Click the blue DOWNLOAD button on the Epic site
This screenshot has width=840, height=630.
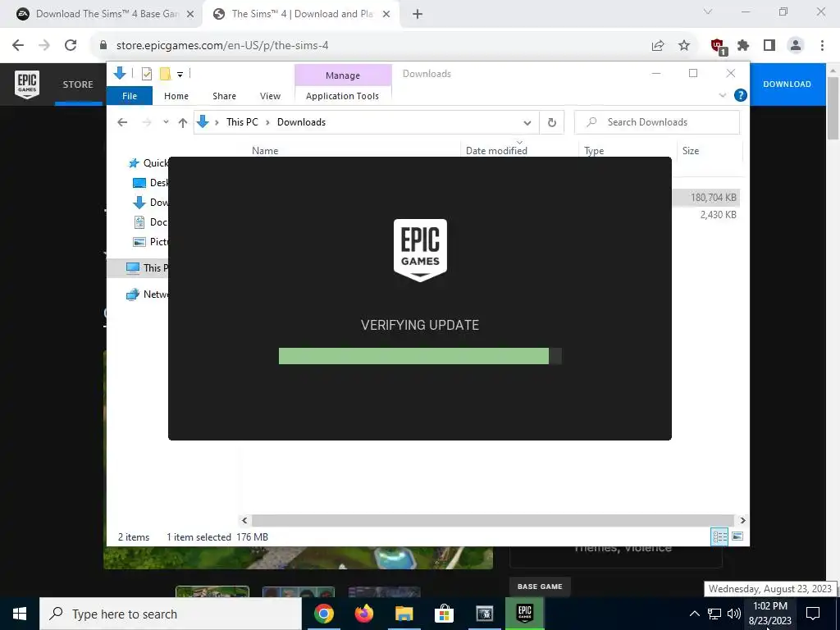[x=787, y=84]
